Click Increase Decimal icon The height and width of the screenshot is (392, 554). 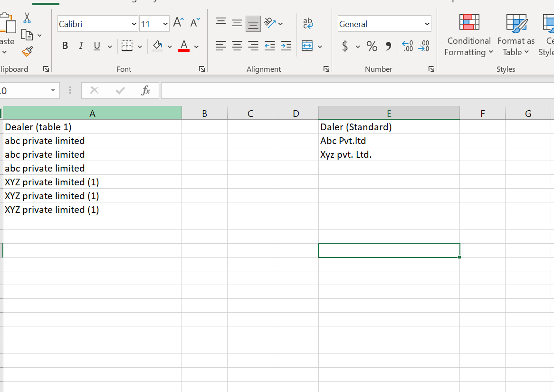tap(407, 46)
